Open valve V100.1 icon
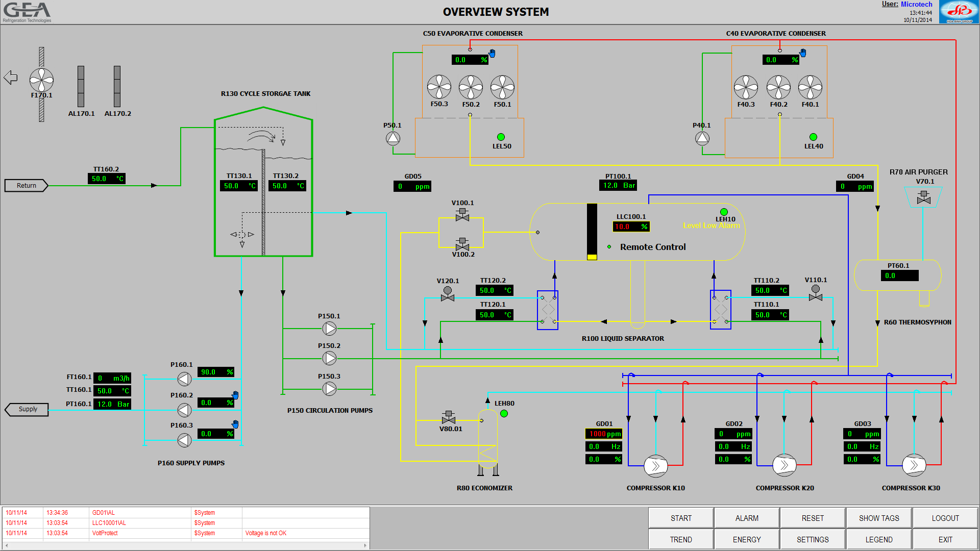The width and height of the screenshot is (980, 551). 462,214
